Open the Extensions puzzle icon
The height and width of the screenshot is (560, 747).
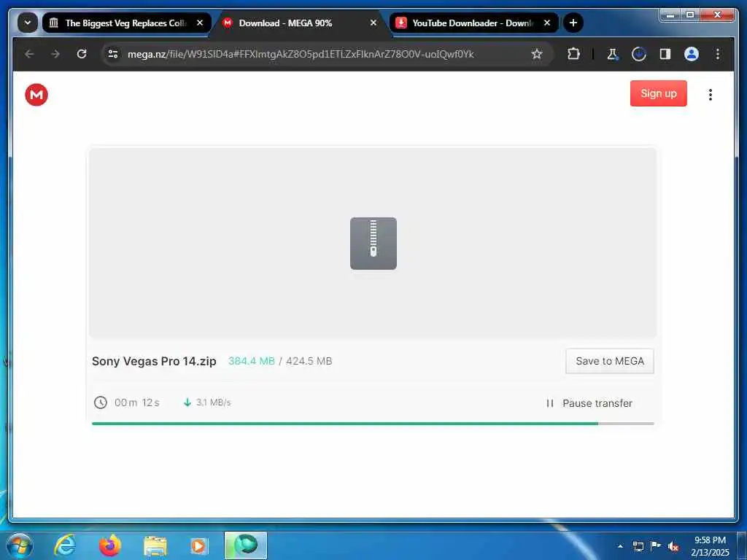573,54
